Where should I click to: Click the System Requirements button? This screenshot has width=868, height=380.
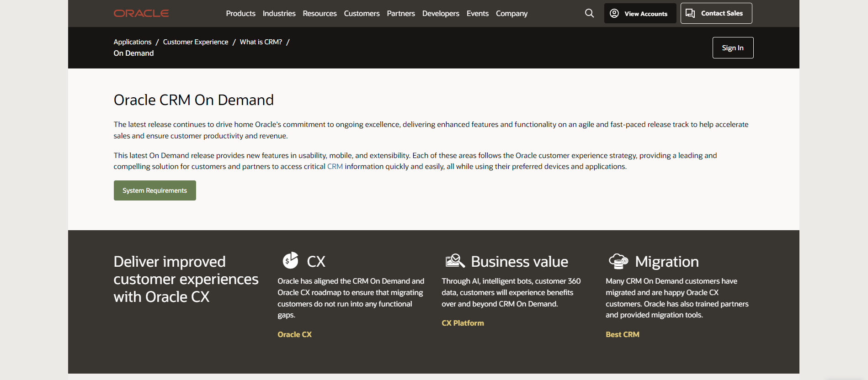coord(154,190)
